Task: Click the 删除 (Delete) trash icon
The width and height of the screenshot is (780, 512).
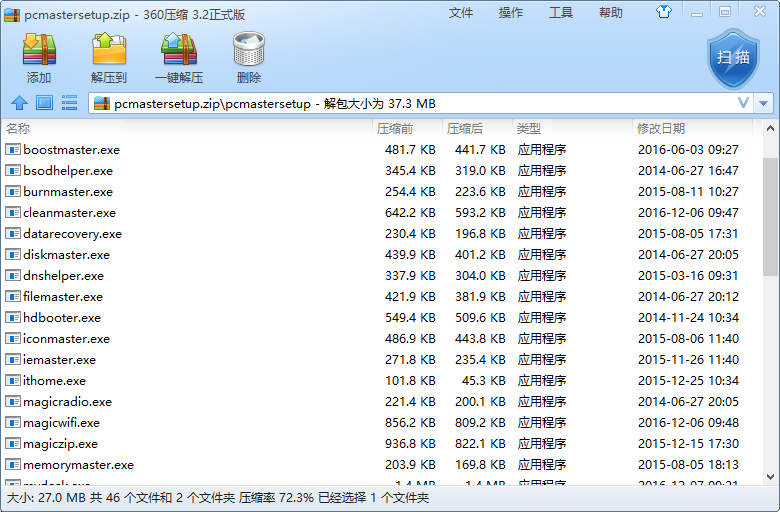Action: [249, 49]
